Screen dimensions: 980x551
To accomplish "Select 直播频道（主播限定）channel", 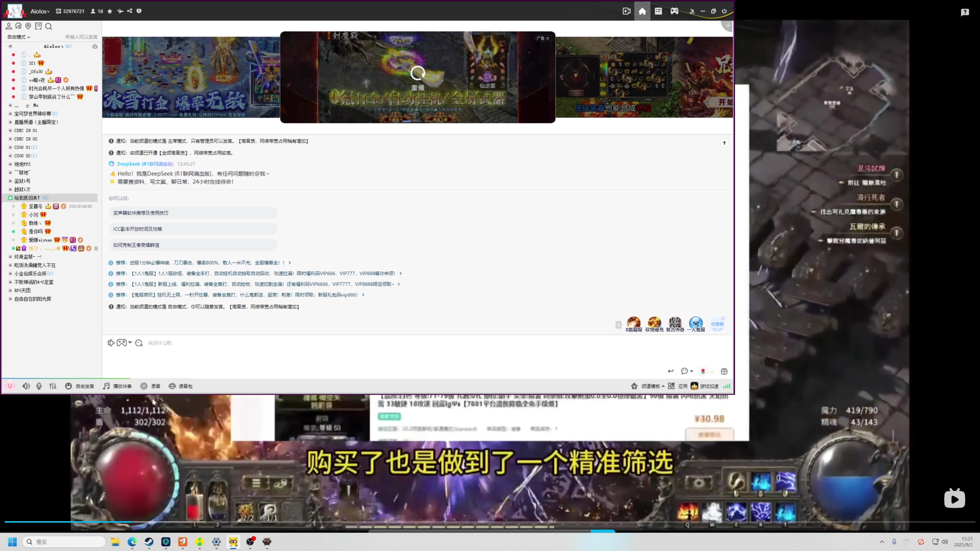I will [x=36, y=122].
